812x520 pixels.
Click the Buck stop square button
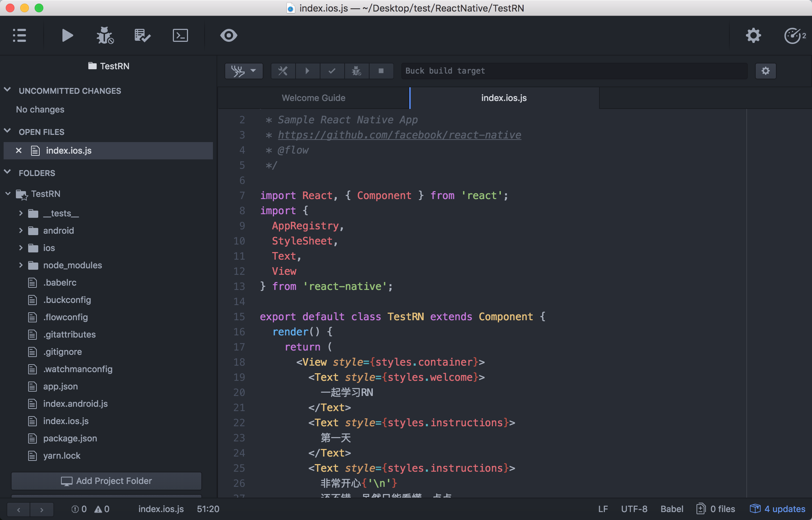coord(381,71)
